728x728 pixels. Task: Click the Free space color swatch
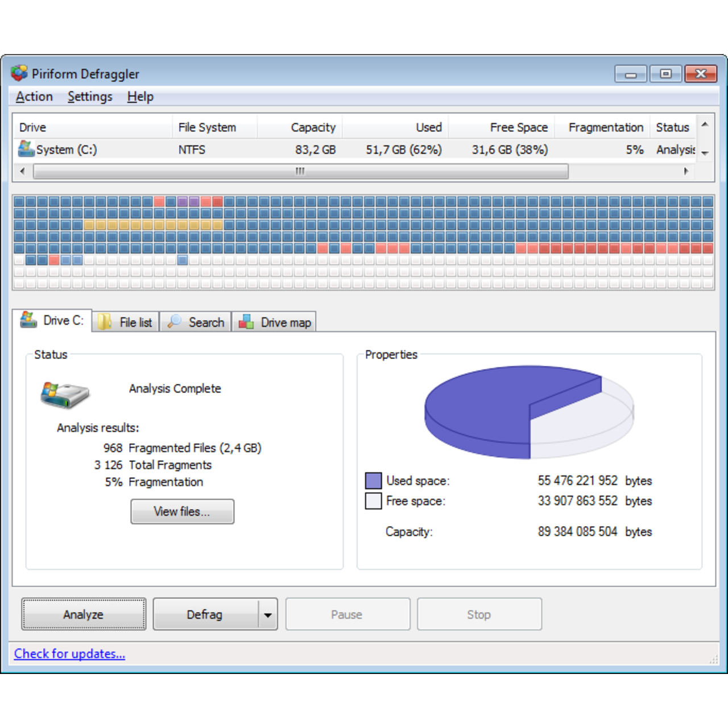[x=373, y=501]
